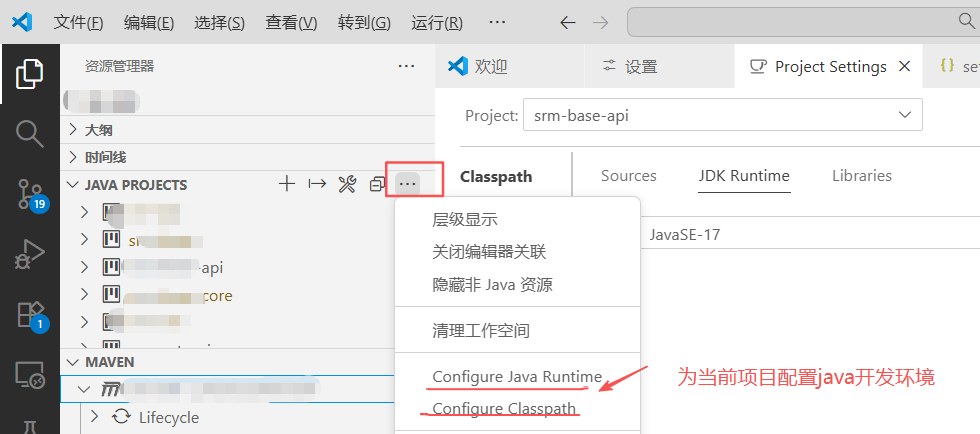Image resolution: width=980 pixels, height=434 pixels.
Task: Click the search icon in command center
Action: (x=966, y=21)
